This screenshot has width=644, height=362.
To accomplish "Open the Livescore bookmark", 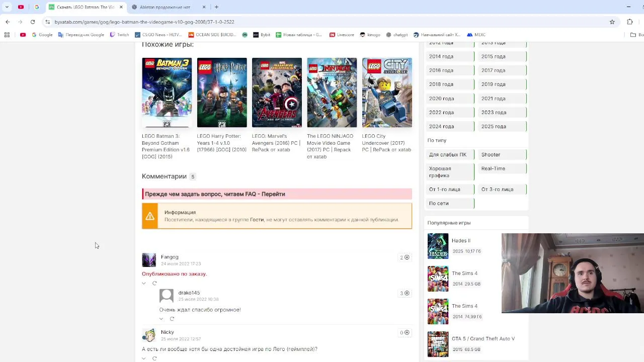I will (342, 35).
